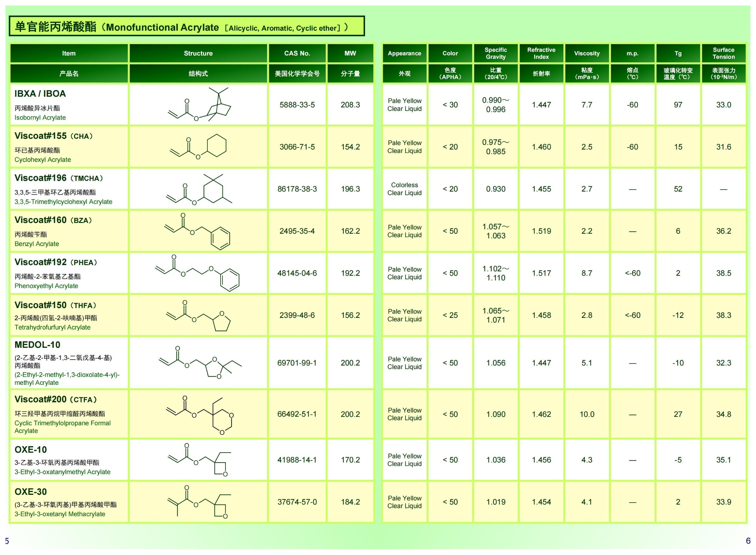
Task: Click CAS number 37674-57-0
Action: click(297, 502)
